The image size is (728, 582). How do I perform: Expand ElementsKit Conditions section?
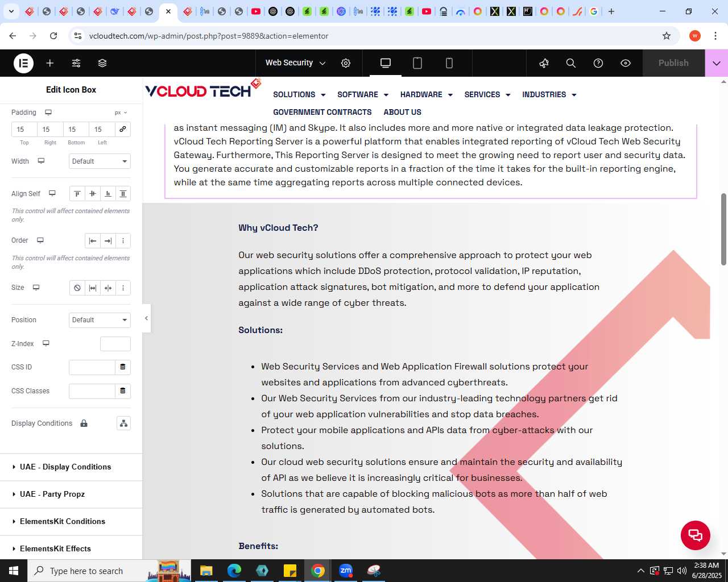coord(71,522)
